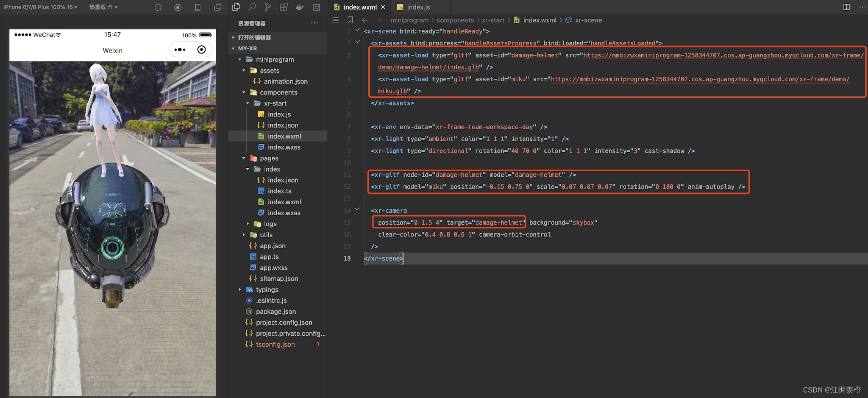The image size is (868, 398).
Task: Open the search icon in sidebar
Action: tap(252, 7)
